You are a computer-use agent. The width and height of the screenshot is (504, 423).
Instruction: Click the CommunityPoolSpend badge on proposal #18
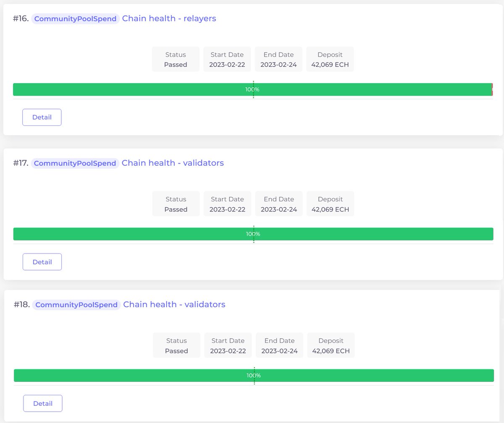(x=76, y=304)
